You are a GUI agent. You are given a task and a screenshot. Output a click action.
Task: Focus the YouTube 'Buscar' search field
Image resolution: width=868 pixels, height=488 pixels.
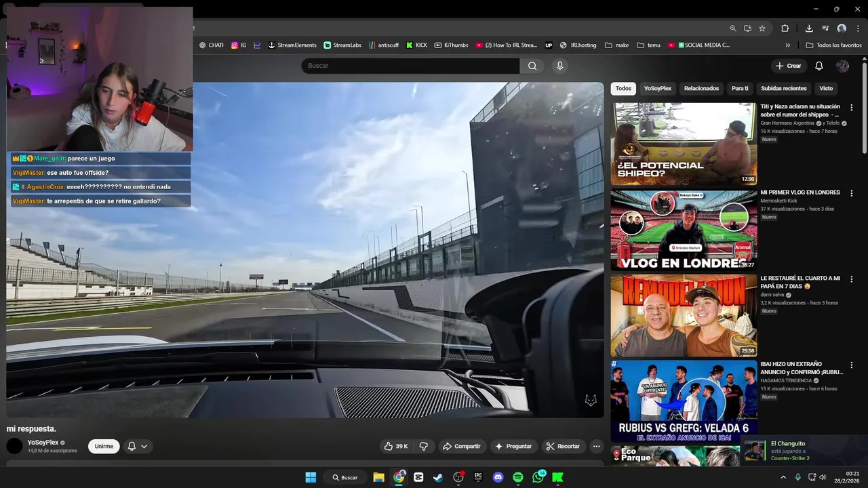(x=410, y=66)
